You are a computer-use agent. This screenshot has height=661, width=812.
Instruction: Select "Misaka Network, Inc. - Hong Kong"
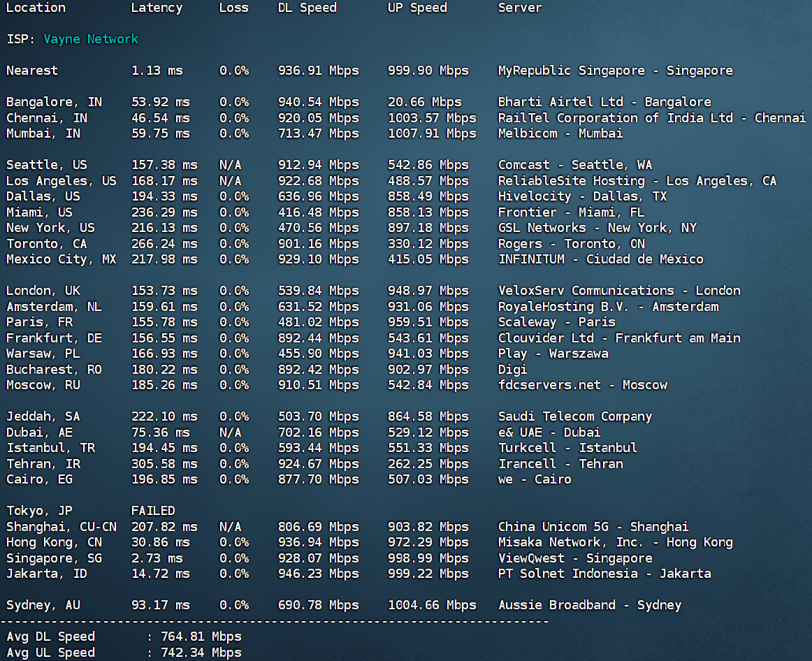[x=615, y=542]
